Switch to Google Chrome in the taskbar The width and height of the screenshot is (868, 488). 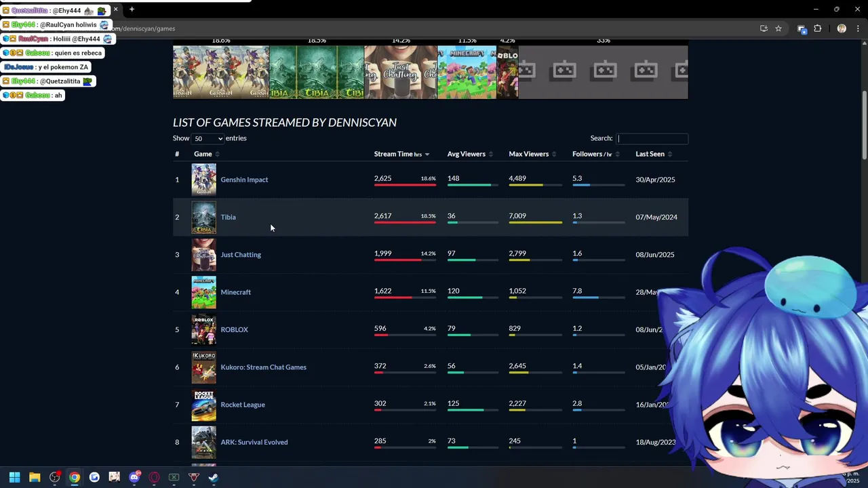[75, 477]
